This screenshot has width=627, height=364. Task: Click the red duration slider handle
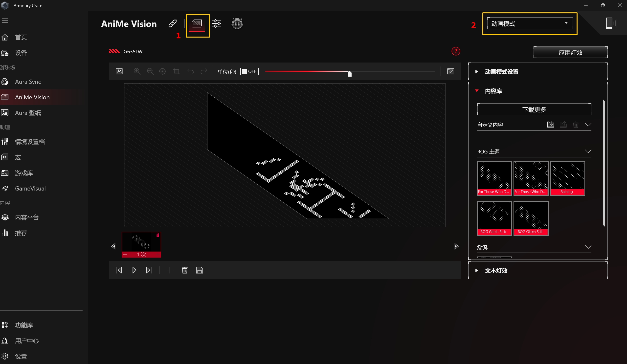pyautogui.click(x=350, y=73)
